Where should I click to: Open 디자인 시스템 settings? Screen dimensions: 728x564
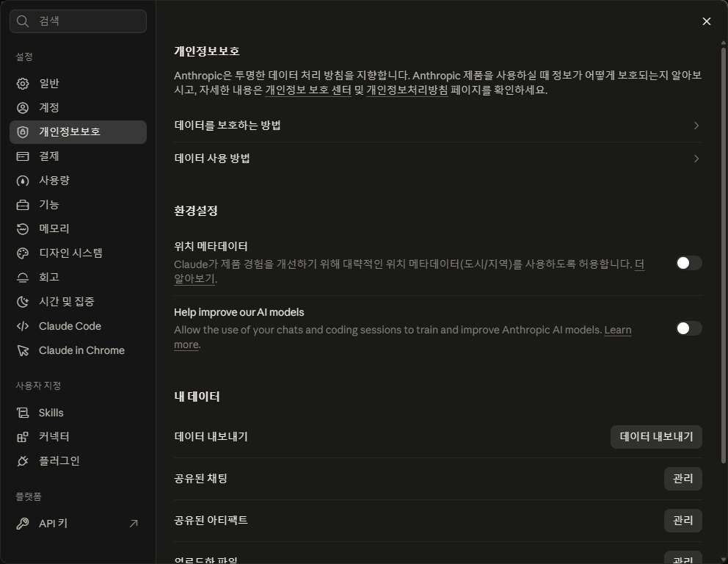78,253
